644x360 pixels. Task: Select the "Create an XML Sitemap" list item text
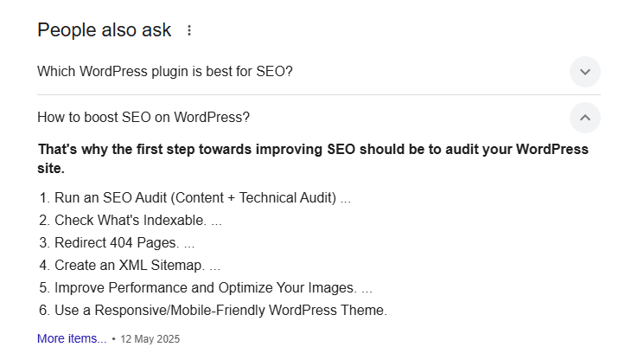point(130,265)
